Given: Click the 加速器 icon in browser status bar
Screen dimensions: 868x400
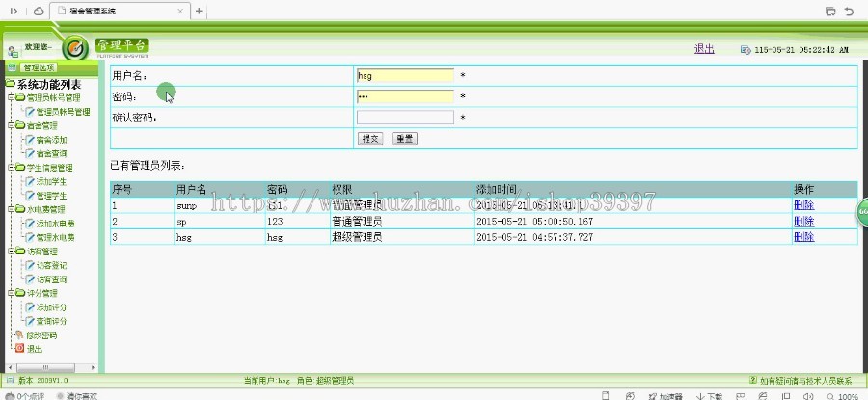Looking at the screenshot, I should 655,396.
